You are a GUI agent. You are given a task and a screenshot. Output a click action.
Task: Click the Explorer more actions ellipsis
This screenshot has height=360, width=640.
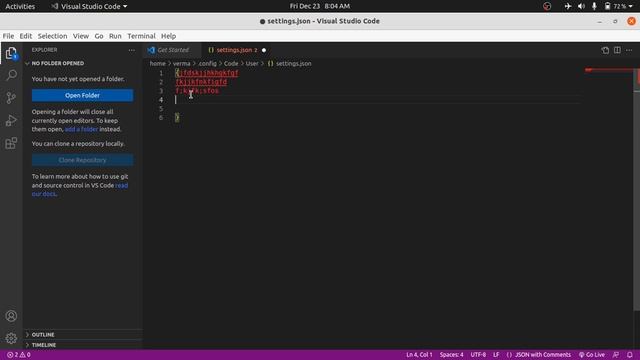[131, 50]
